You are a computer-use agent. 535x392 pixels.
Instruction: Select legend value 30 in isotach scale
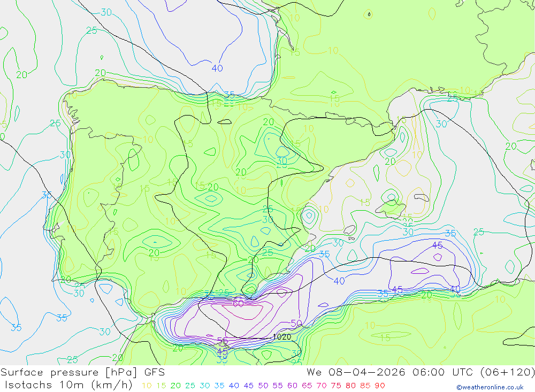point(205,386)
